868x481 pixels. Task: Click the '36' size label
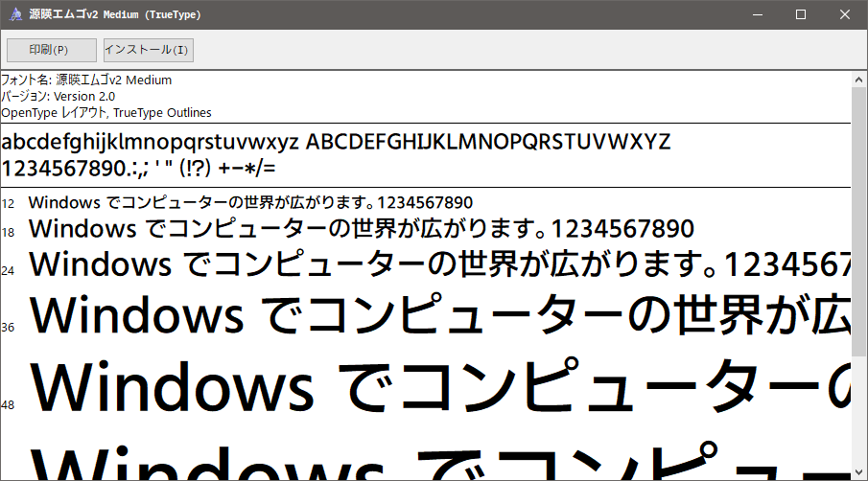[x=8, y=328]
